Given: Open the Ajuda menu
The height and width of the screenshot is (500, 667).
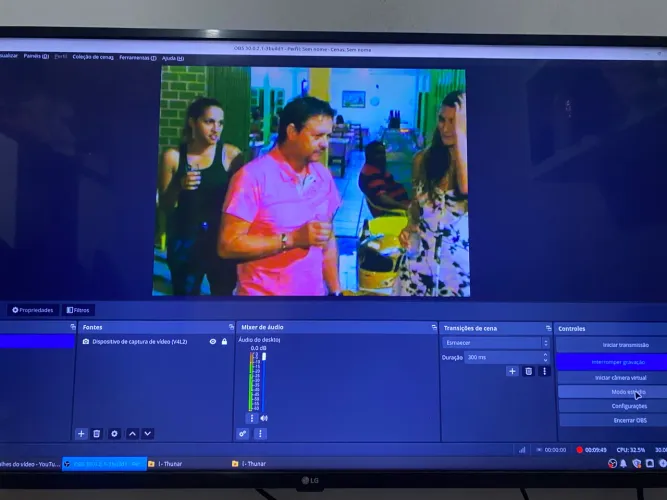Looking at the screenshot, I should (x=173, y=58).
